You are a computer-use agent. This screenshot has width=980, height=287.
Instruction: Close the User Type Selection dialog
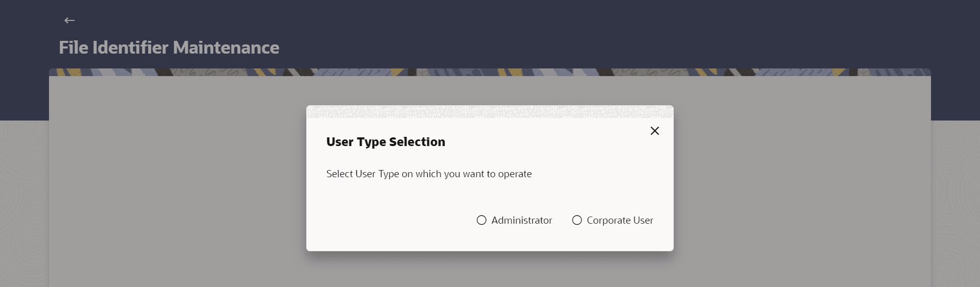654,131
